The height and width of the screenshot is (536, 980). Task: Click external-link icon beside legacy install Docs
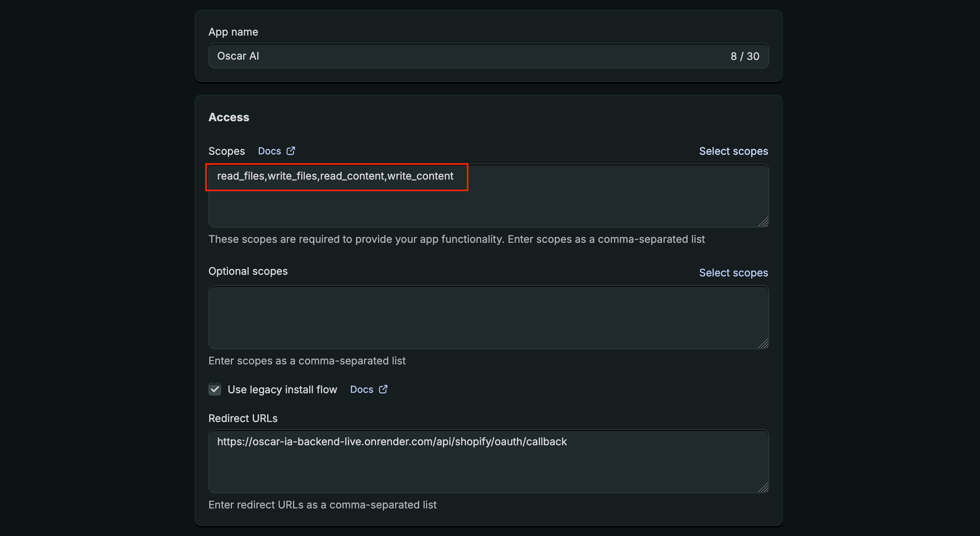(383, 389)
